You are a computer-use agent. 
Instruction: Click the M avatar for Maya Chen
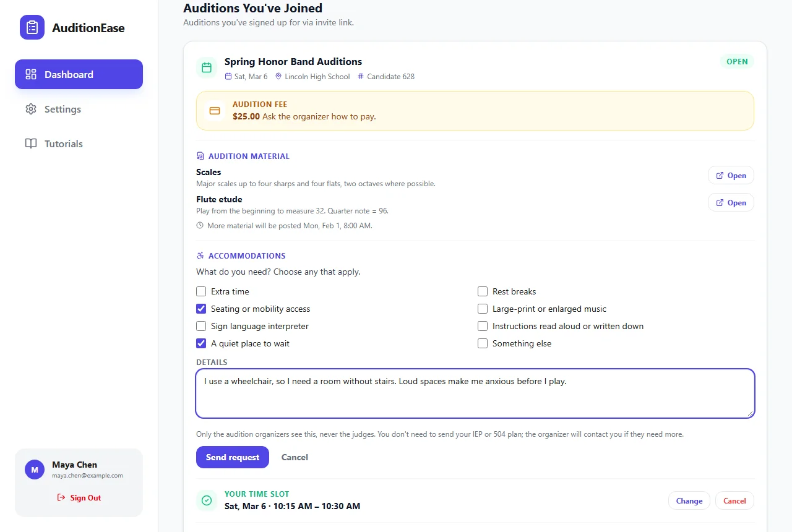[35, 470]
